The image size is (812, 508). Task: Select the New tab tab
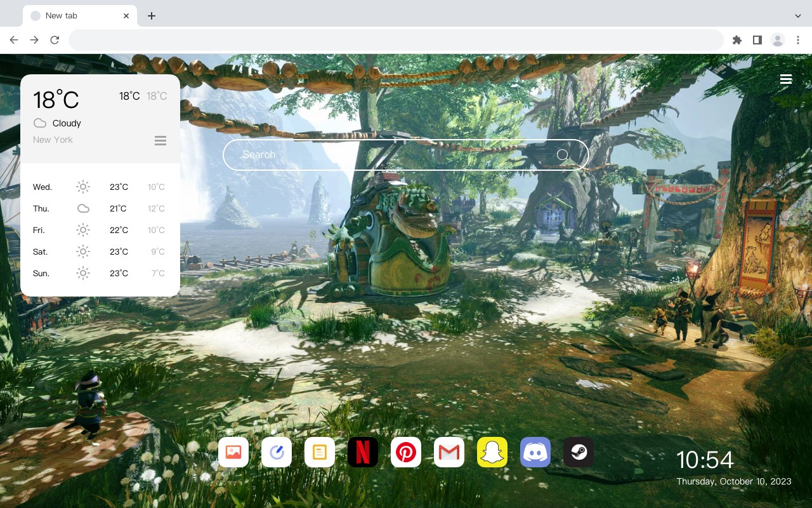coord(79,16)
